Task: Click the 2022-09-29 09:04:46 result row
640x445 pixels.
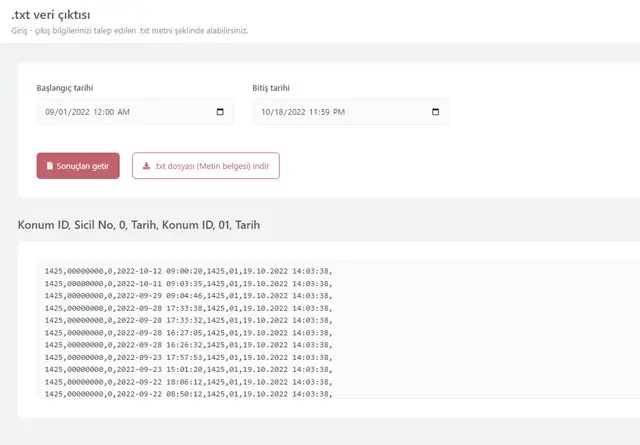Action: [x=190, y=296]
